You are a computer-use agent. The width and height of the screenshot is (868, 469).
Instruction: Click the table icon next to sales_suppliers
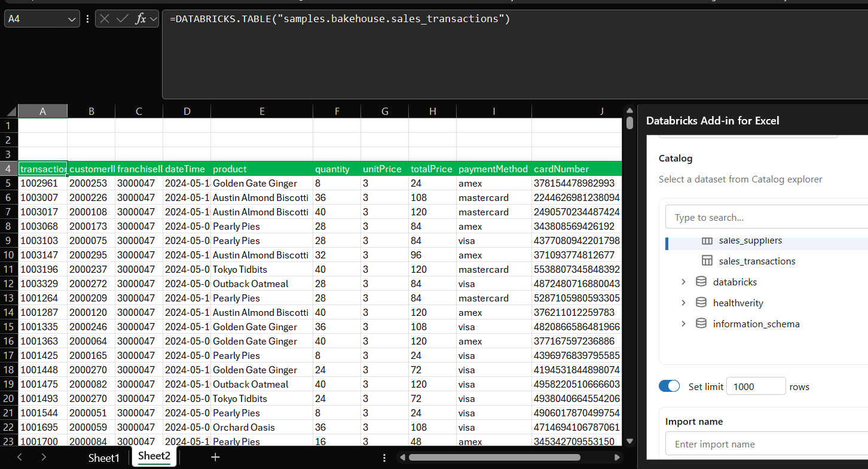(707, 240)
